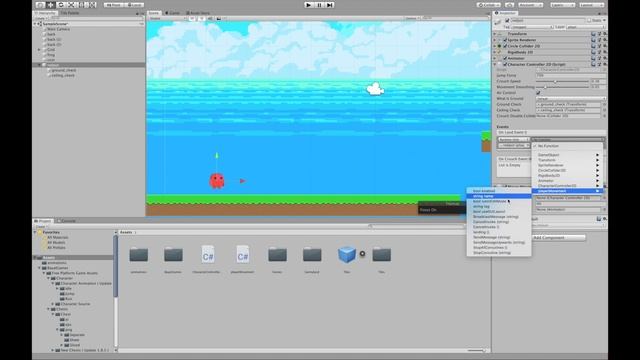Open the Collab button
640x360 pixels.
click(x=489, y=5)
